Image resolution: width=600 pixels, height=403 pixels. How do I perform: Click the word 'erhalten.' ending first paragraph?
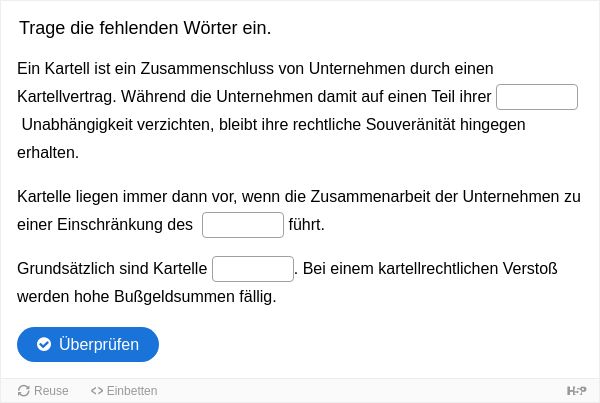pos(48,153)
